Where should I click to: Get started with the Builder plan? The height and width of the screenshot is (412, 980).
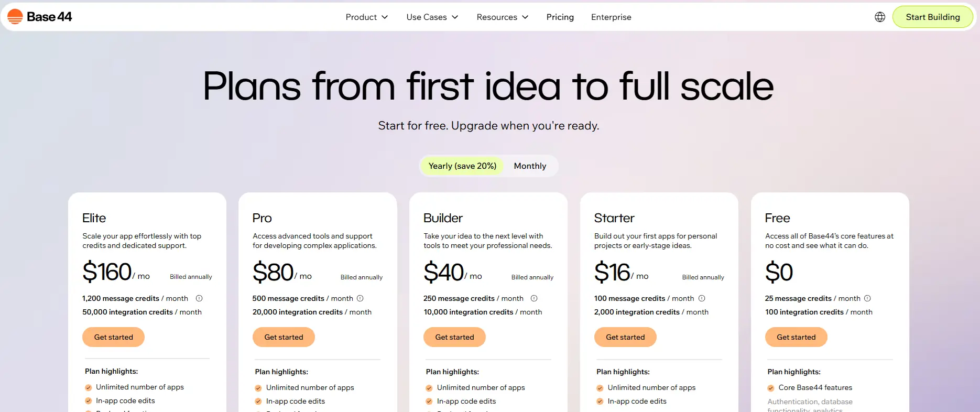[454, 337]
